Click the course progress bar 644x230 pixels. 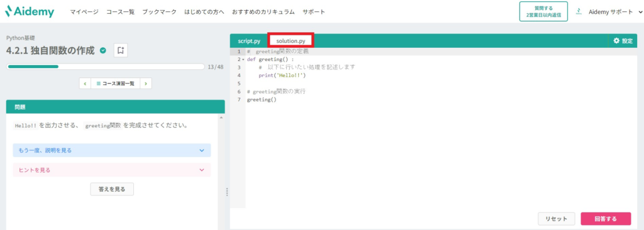pyautogui.click(x=106, y=66)
